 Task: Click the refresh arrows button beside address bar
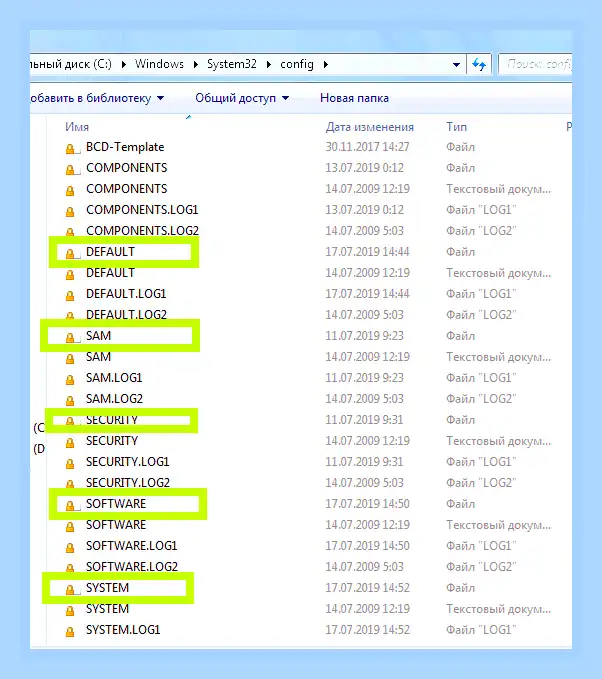click(x=479, y=65)
